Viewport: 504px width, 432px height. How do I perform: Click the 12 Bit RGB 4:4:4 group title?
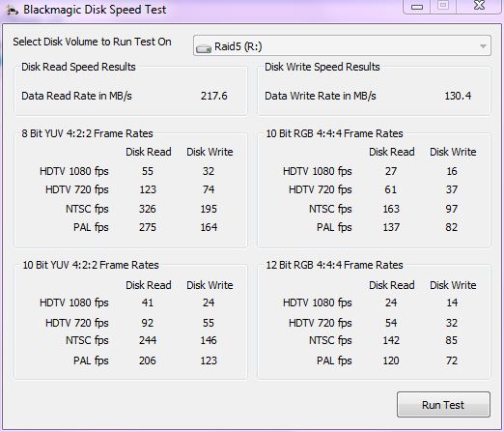point(334,265)
